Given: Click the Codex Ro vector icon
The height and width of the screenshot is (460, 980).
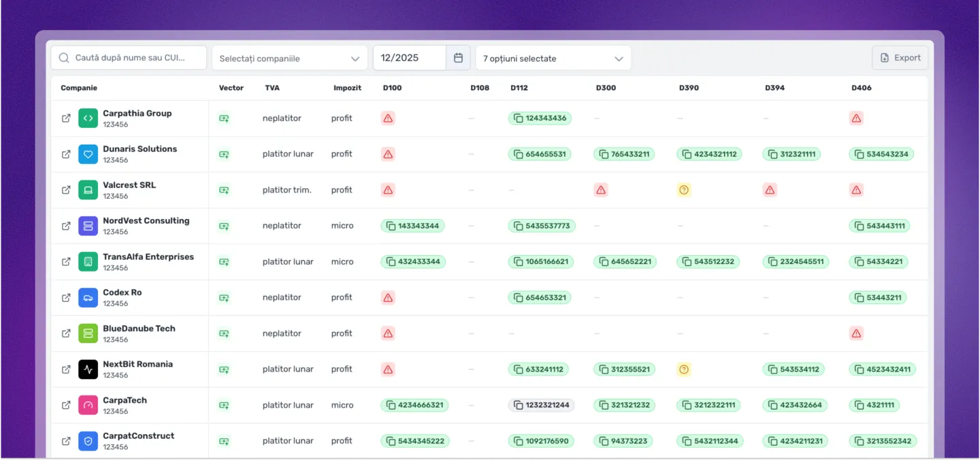Looking at the screenshot, I should pos(224,297).
